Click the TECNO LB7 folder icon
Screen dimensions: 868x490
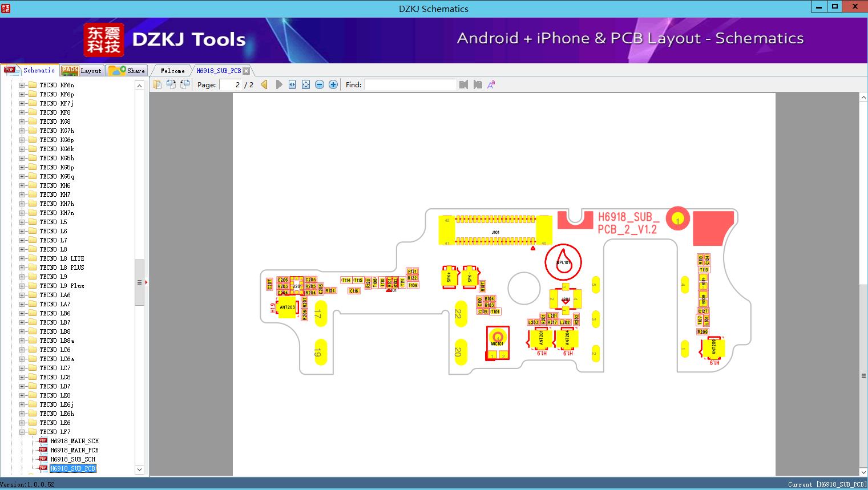(x=33, y=322)
